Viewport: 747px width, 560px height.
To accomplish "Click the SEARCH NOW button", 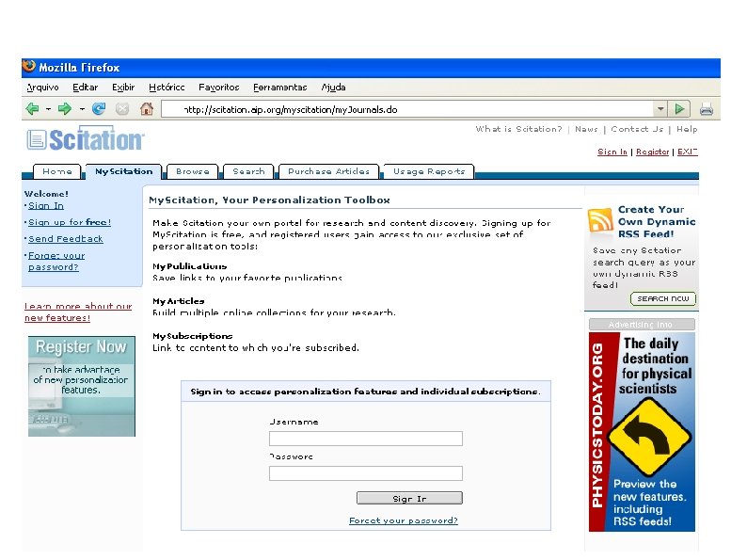I will (663, 299).
